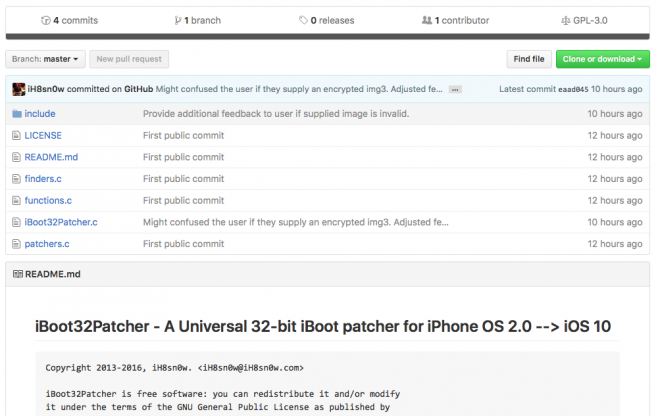Click '10 hours ago' in latest commit bar
Screen dimensions: 660x416
617,89
